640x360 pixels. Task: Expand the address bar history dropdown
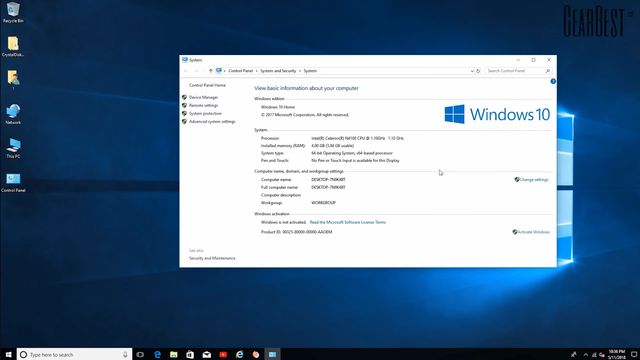(472, 71)
